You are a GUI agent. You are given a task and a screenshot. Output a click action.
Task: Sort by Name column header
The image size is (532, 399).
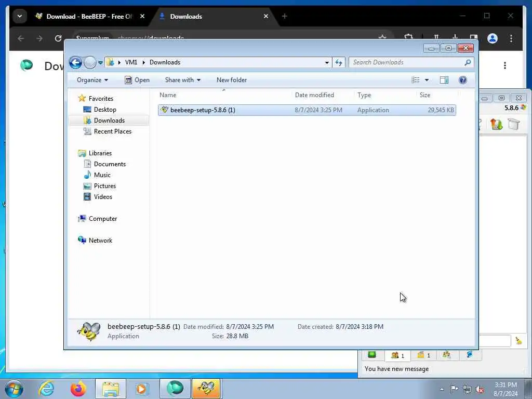(x=225, y=96)
